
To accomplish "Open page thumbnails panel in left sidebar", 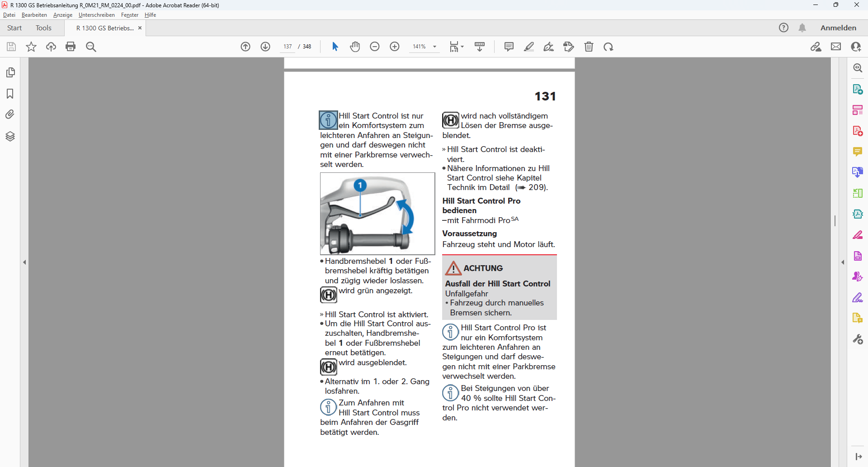I will 10,72.
